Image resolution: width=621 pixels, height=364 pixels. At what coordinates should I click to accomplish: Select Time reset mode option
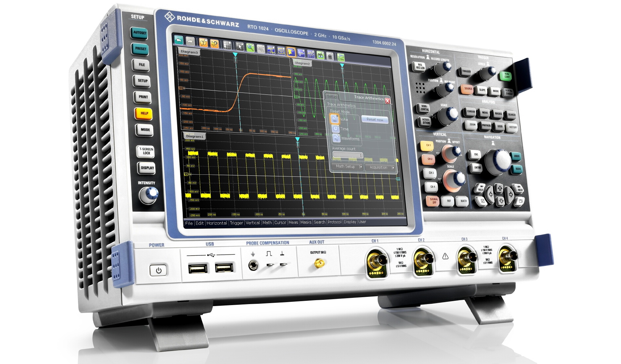(x=335, y=128)
